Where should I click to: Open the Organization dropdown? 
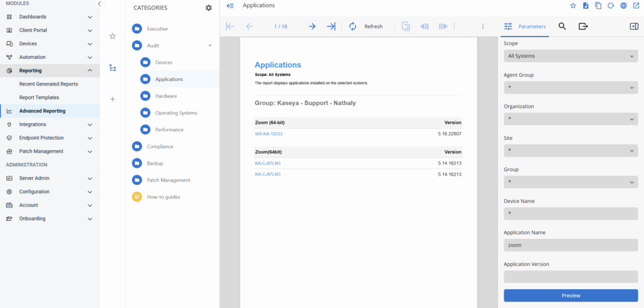[571, 119]
